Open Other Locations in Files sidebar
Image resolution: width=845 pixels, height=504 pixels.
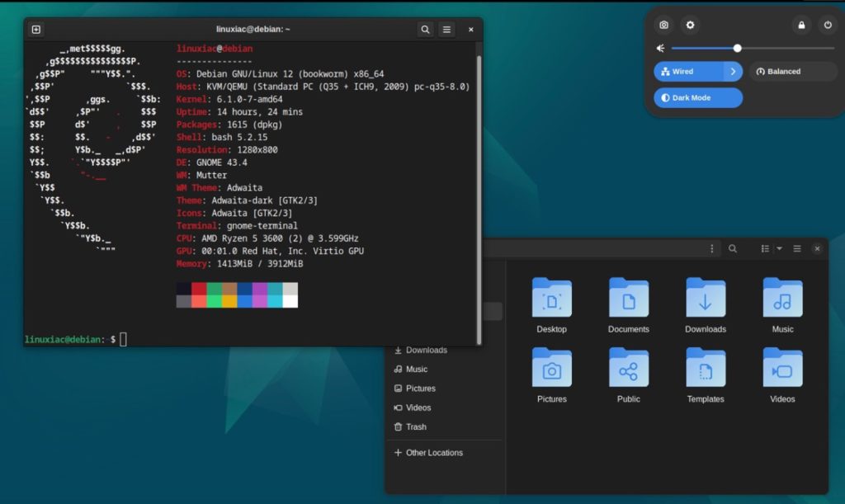[x=444, y=453]
